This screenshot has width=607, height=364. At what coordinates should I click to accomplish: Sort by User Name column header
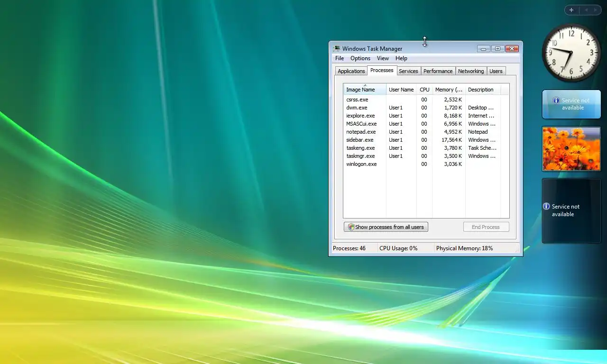coord(401,90)
